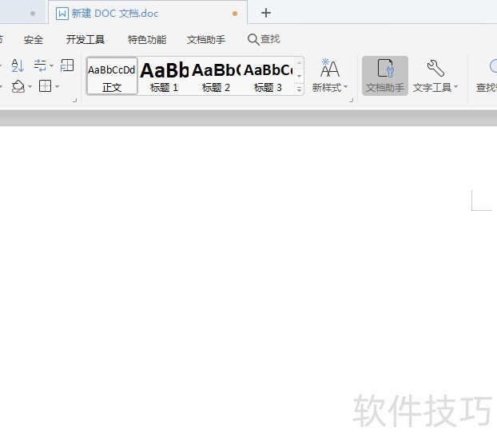This screenshot has height=448, width=497.
Task: Click the 文字工具 wrench icon
Action: pos(435,68)
